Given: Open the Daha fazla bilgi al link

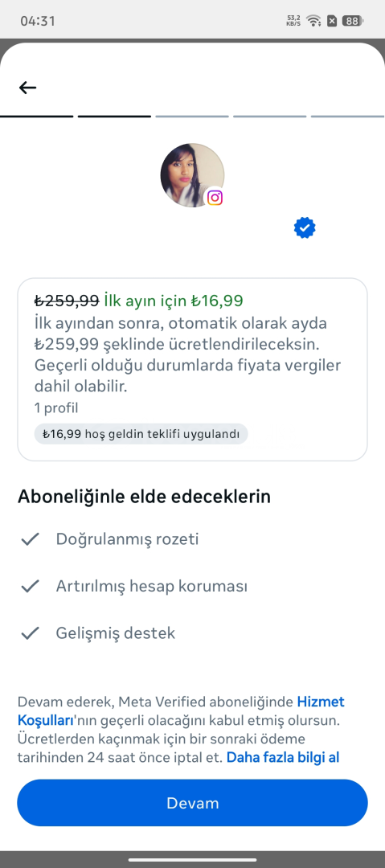Looking at the screenshot, I should point(282,757).
